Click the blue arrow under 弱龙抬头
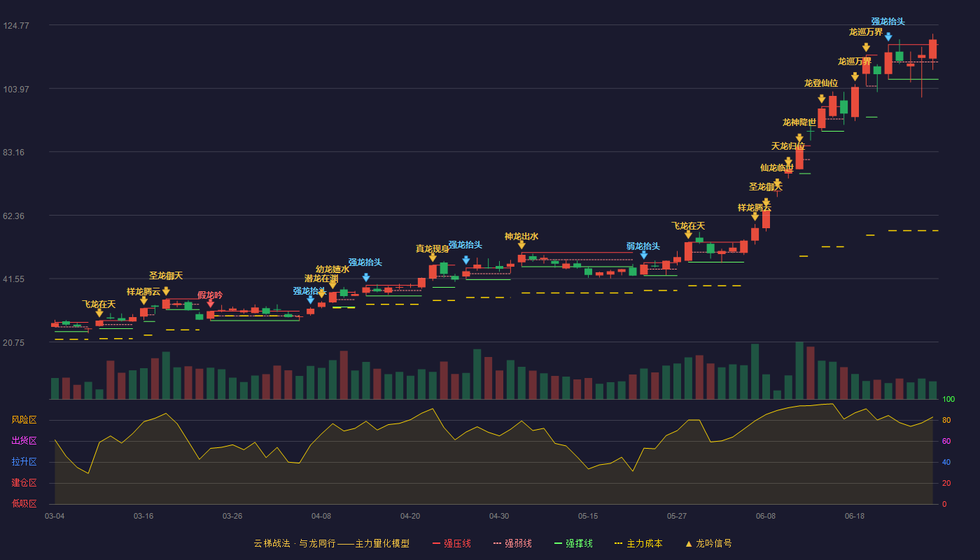The image size is (980, 560). tap(644, 255)
